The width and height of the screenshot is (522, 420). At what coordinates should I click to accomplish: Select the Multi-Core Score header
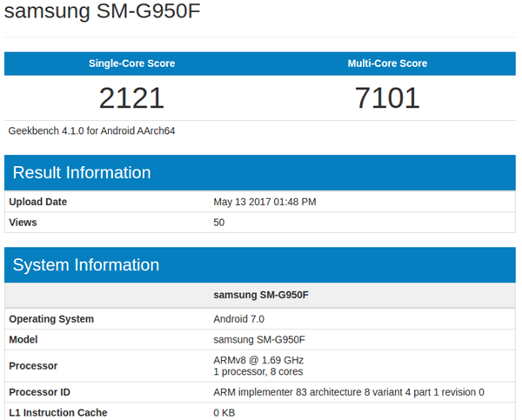point(387,63)
